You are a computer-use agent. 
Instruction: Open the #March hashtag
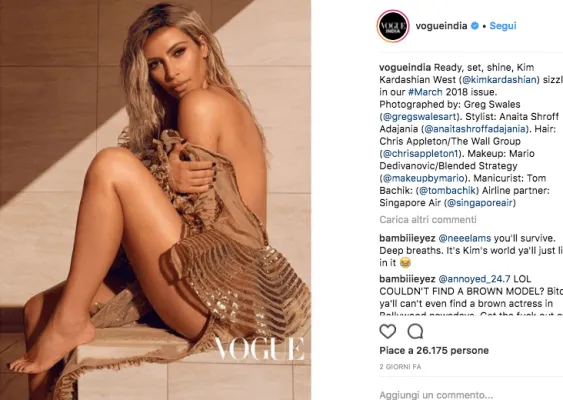click(425, 92)
